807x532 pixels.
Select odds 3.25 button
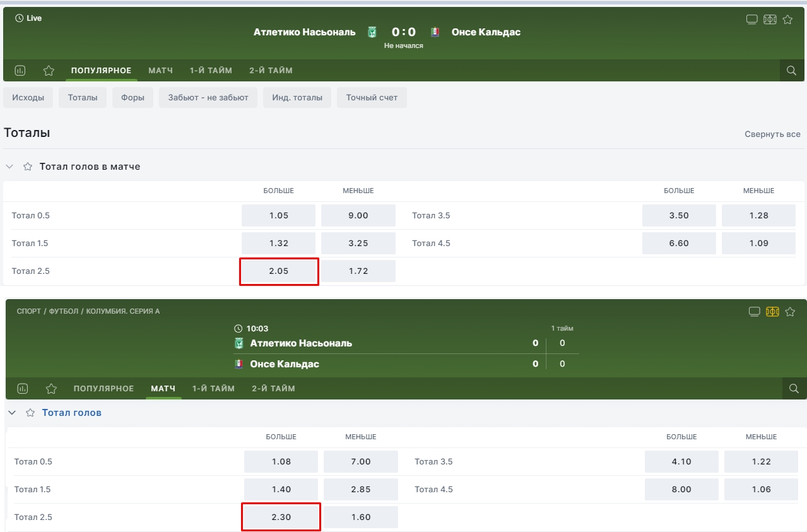coord(358,243)
